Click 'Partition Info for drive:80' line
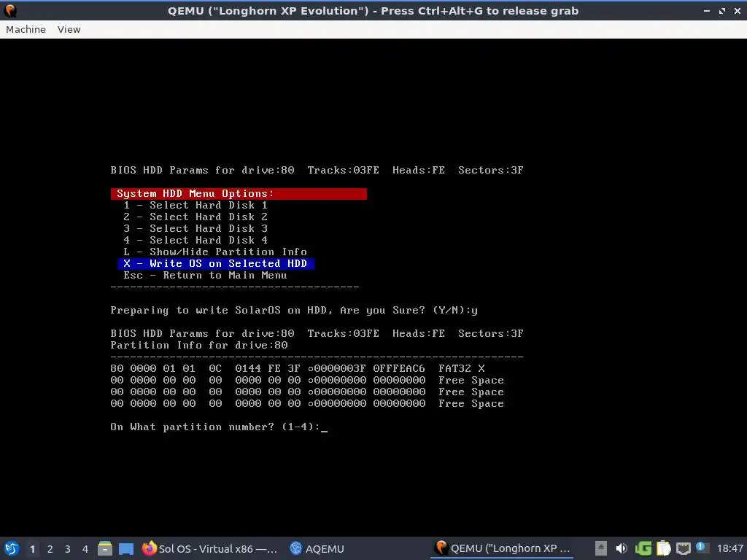747x560 pixels. click(199, 345)
